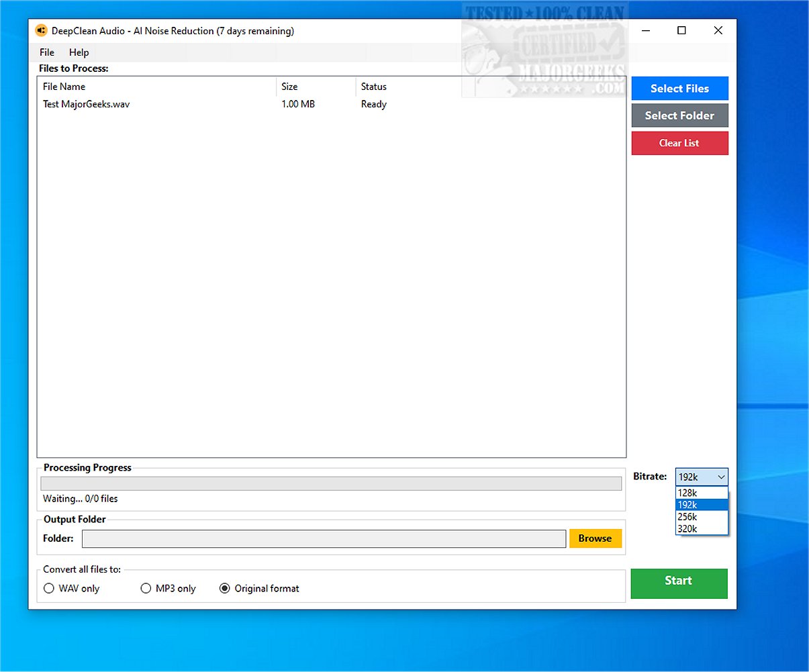Click the 1.00 MB size cell
Image resolution: width=809 pixels, height=672 pixels.
tap(298, 104)
